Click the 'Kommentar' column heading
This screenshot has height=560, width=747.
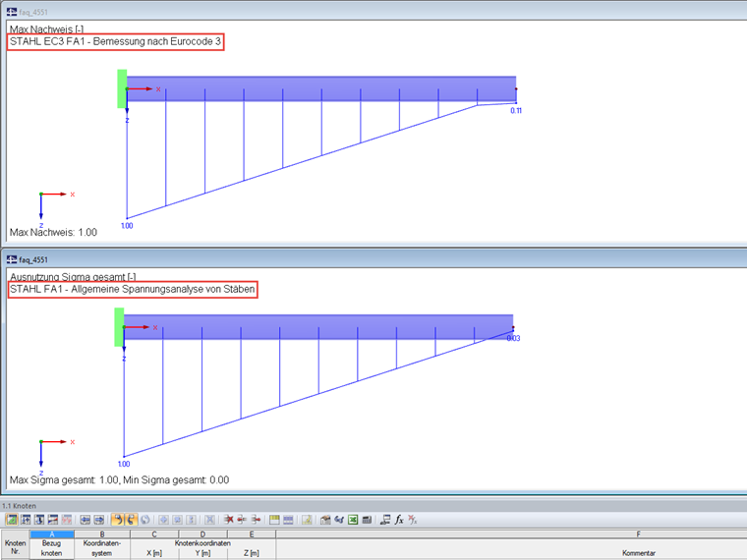(x=638, y=553)
